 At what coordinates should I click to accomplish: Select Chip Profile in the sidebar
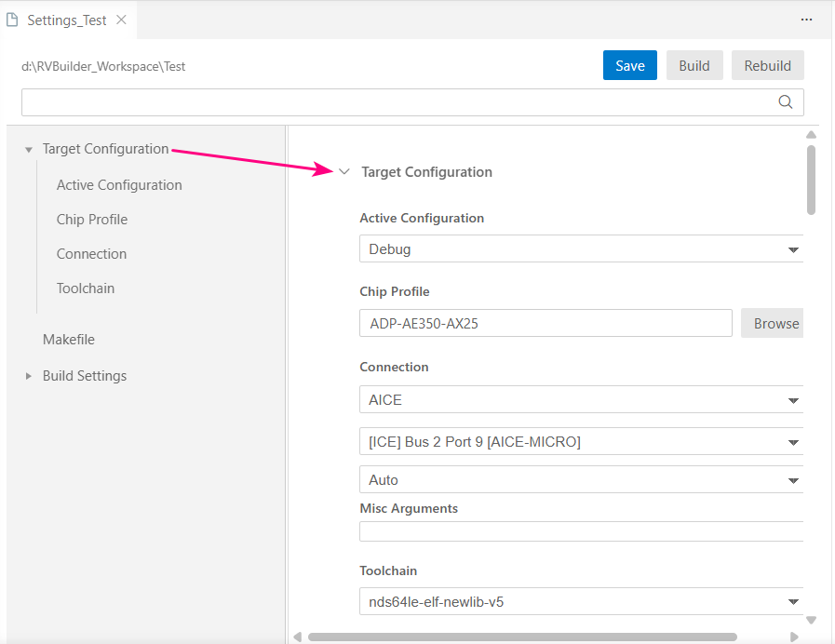(92, 220)
